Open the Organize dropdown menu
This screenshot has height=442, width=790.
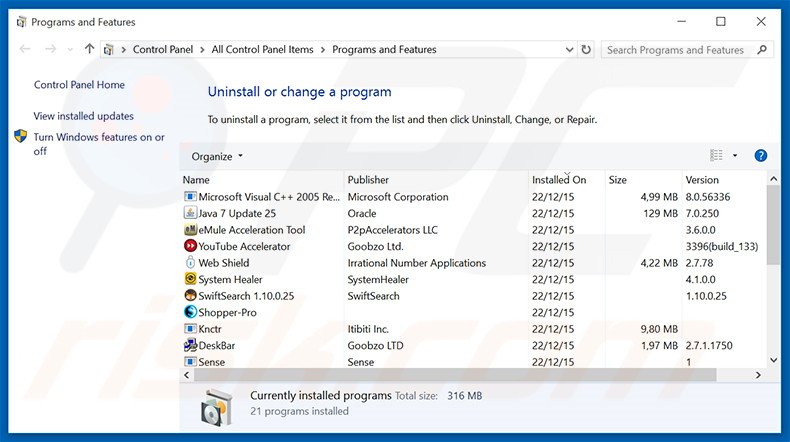[x=217, y=156]
